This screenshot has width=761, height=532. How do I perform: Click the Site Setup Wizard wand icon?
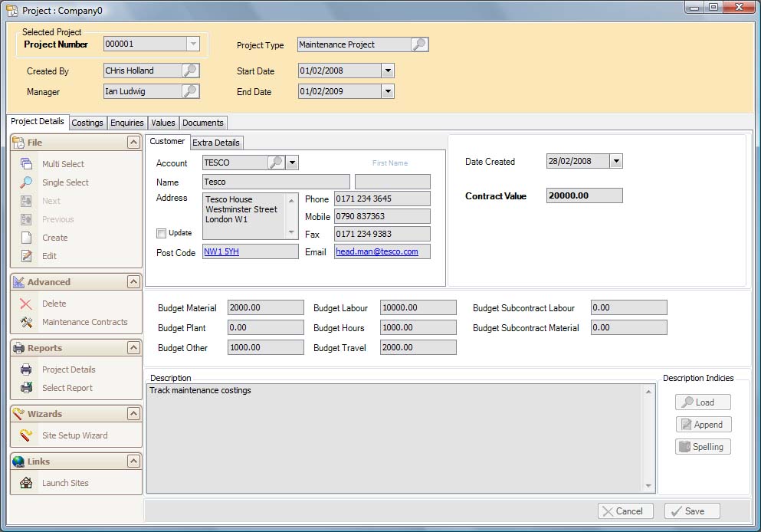click(26, 435)
